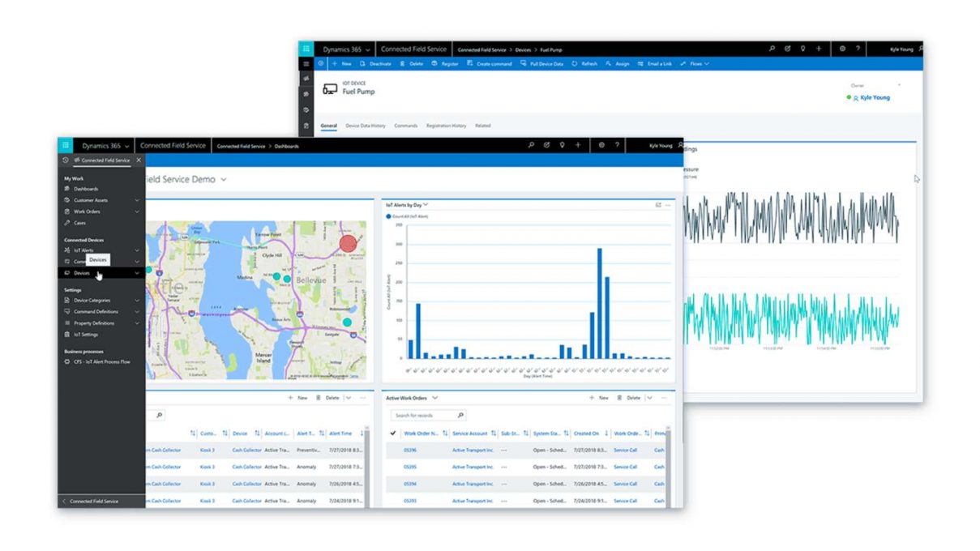
Task: Expand IoT Alerts chevron in sidebar
Action: (x=137, y=250)
